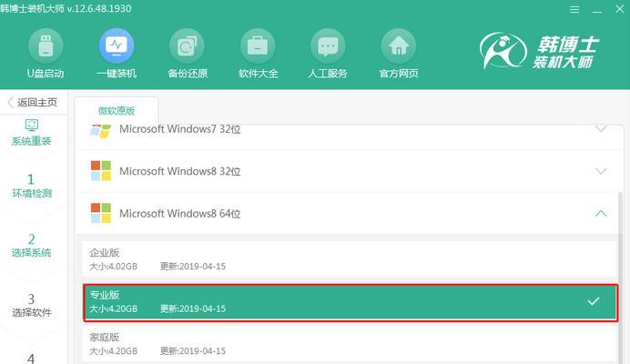Click the 系统重装 monitor icon

click(x=32, y=125)
